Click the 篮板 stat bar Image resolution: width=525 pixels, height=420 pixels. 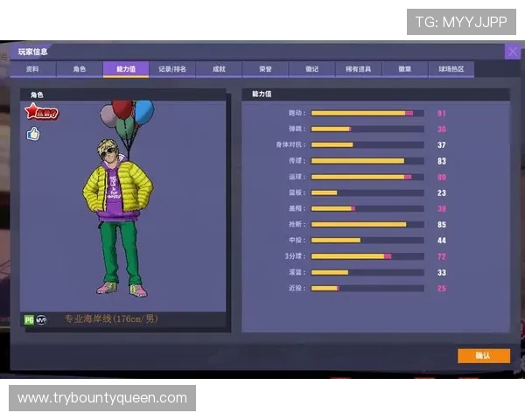367,192
